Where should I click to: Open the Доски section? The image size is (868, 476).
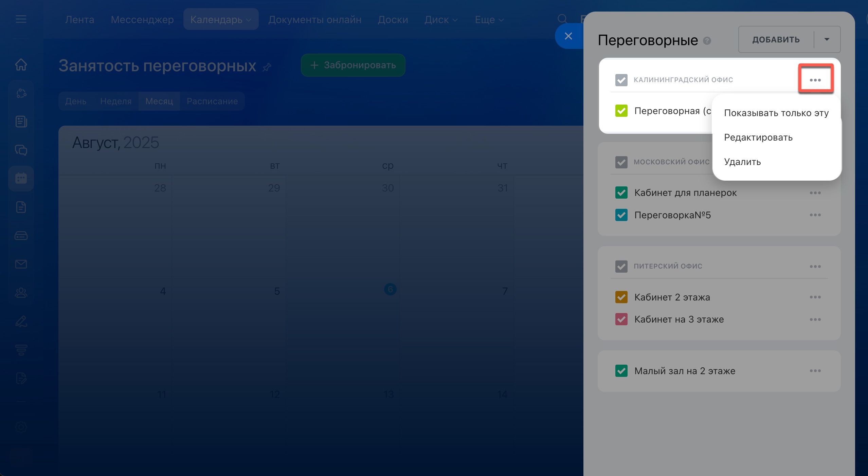tap(393, 19)
